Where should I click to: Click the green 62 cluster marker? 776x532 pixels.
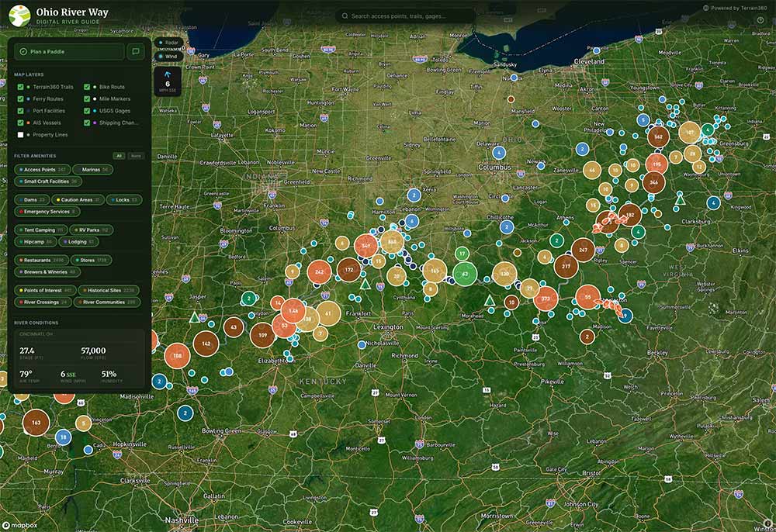(x=465, y=274)
